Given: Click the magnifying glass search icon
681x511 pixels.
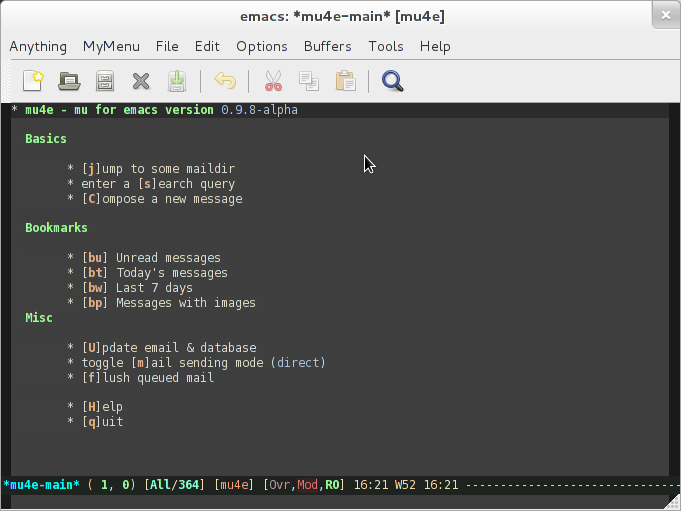Looking at the screenshot, I should (393, 81).
